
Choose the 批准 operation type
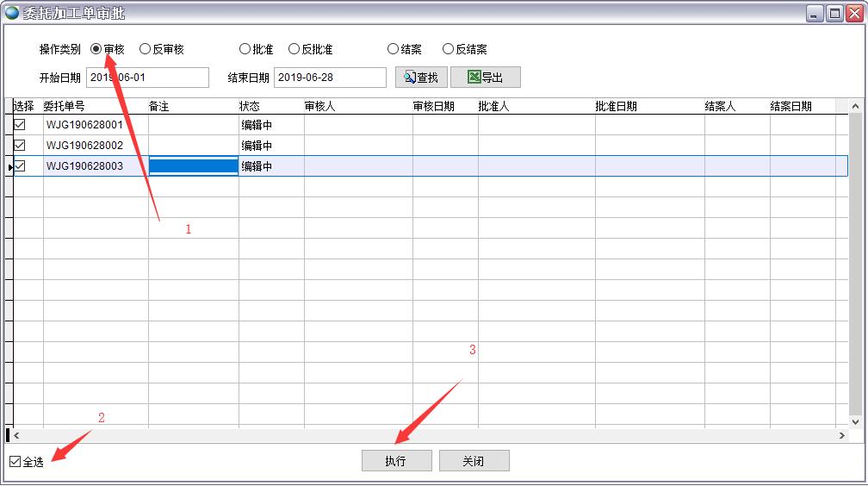tap(245, 50)
